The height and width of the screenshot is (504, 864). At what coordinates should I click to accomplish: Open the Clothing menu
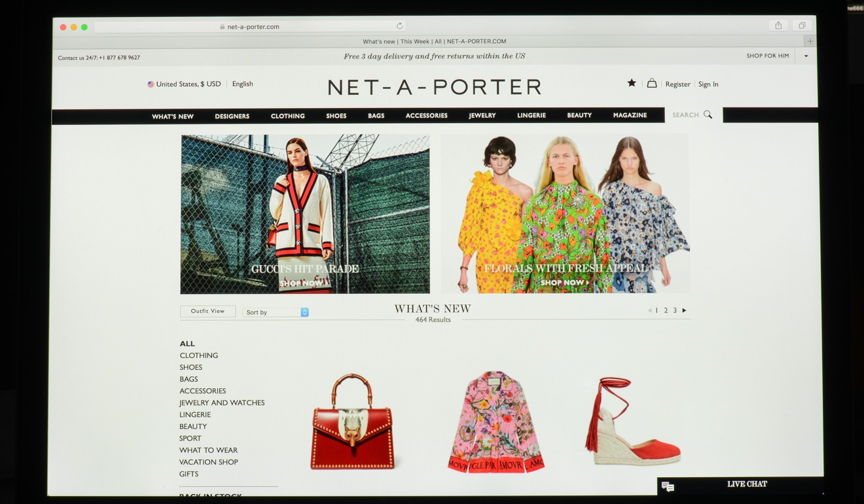click(x=288, y=116)
